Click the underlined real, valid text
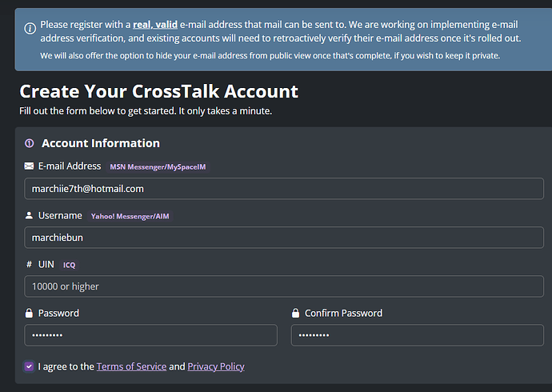Image resolution: width=552 pixels, height=392 pixels. point(155,25)
